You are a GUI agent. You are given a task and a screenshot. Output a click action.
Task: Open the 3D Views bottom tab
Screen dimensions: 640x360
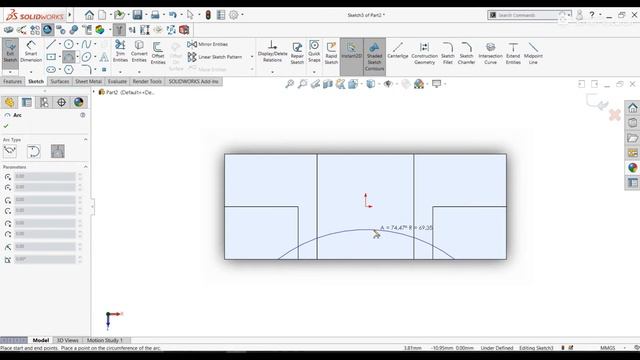click(x=68, y=340)
